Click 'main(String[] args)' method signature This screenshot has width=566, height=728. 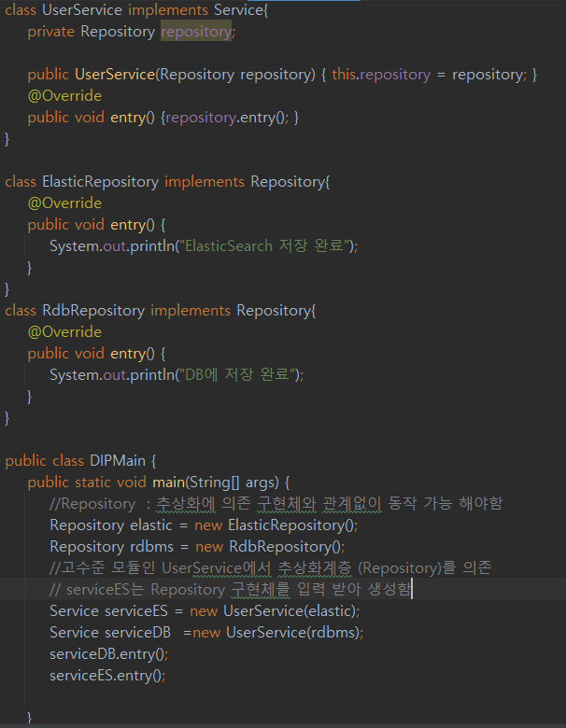(216, 482)
